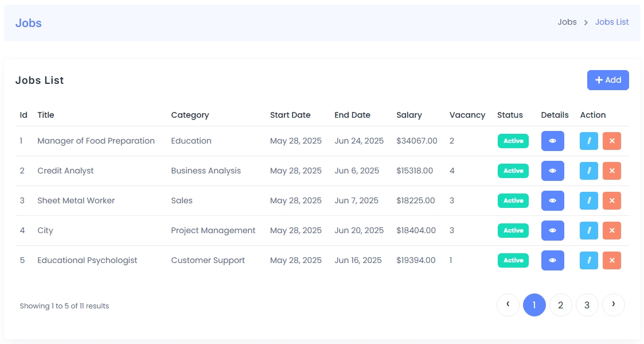Open the Jobs List breadcrumb link
Screen dimensions: 644x344
[612, 22]
